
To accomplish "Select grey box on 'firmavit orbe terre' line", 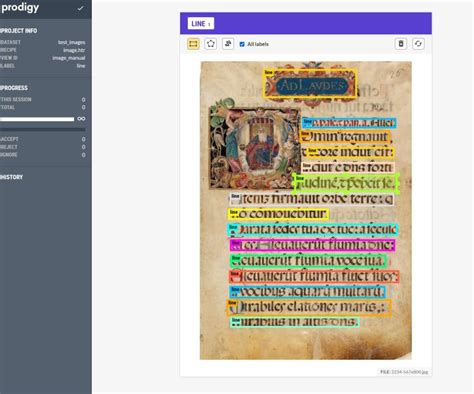I will click(312, 199).
